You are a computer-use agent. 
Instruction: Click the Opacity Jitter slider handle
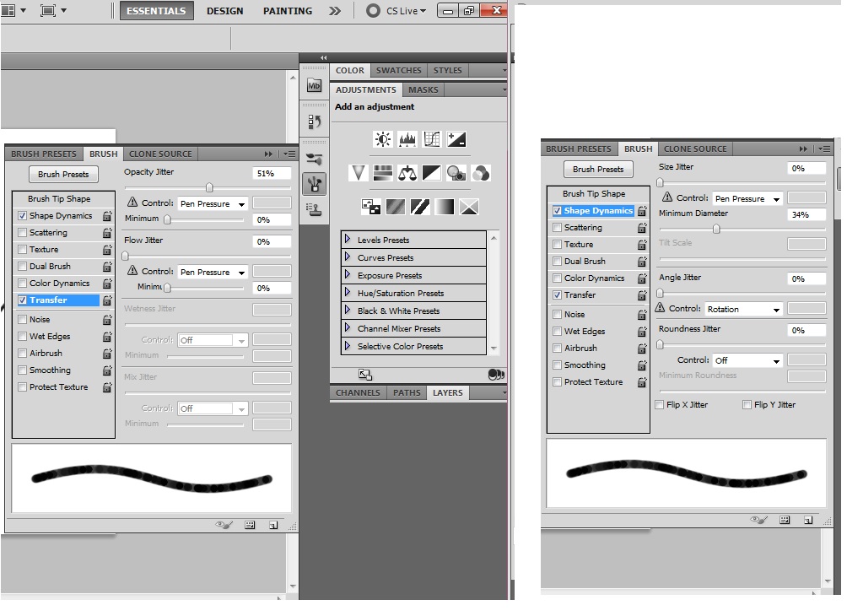[x=209, y=188]
